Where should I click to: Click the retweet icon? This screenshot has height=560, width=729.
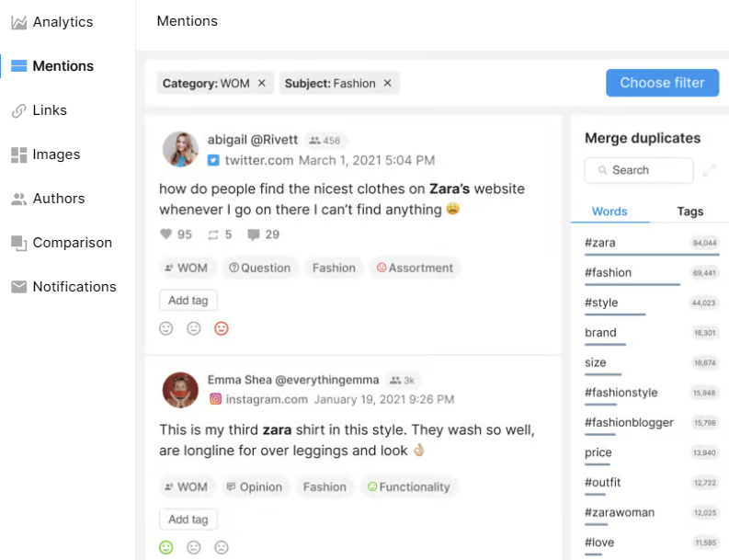[x=213, y=234]
